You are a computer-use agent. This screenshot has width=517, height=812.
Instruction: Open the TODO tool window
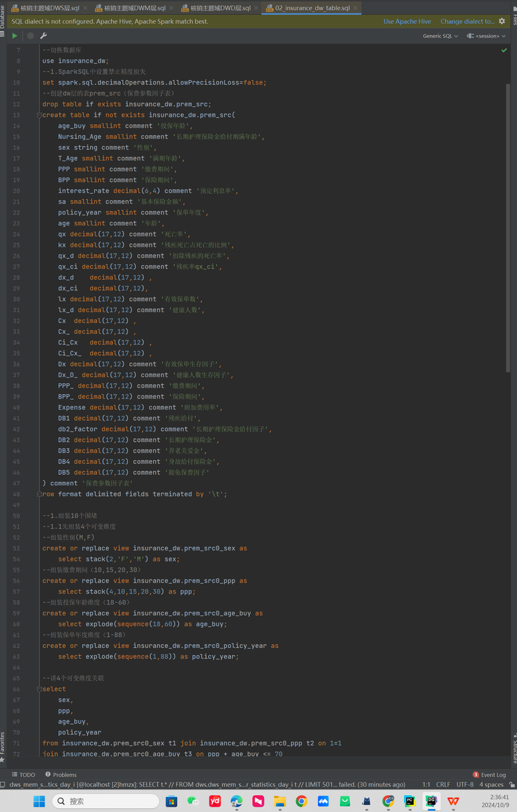tap(23, 775)
